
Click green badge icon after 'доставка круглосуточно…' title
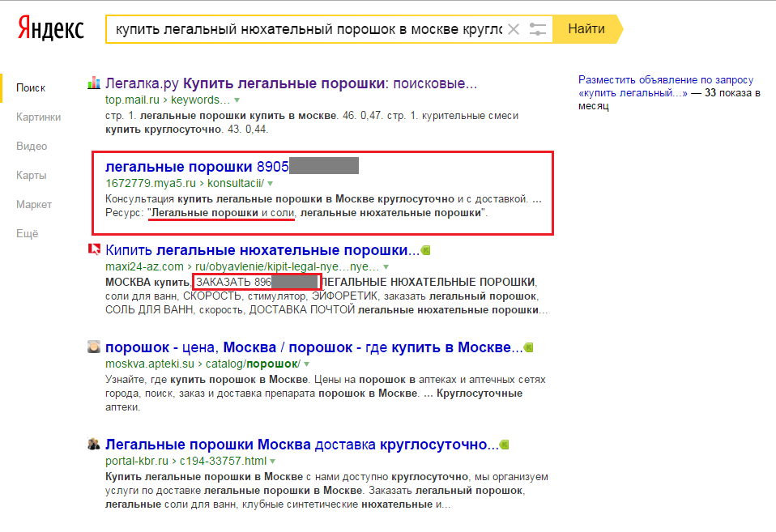click(x=505, y=445)
